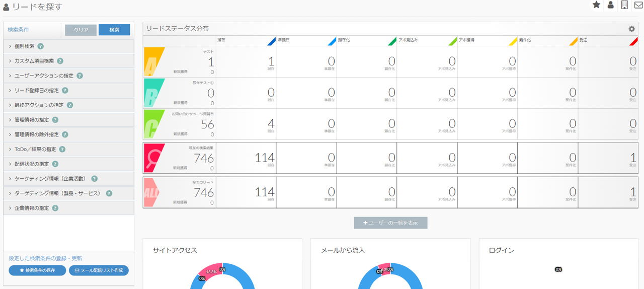
Task: Click the question mark beside 最終アクションの指定
Action: coord(70,105)
